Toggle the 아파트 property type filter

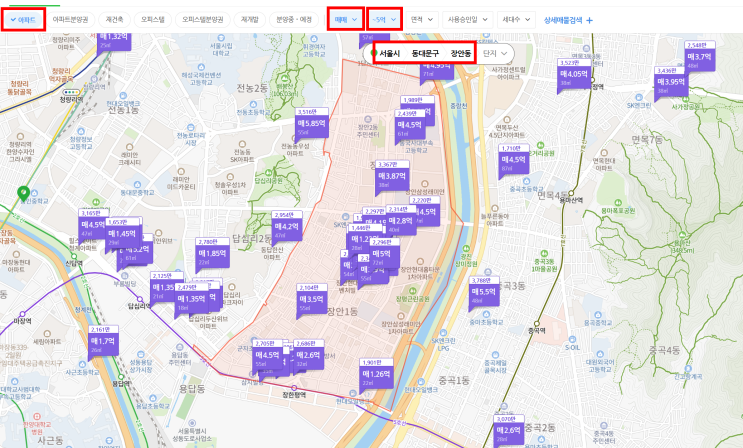point(23,20)
